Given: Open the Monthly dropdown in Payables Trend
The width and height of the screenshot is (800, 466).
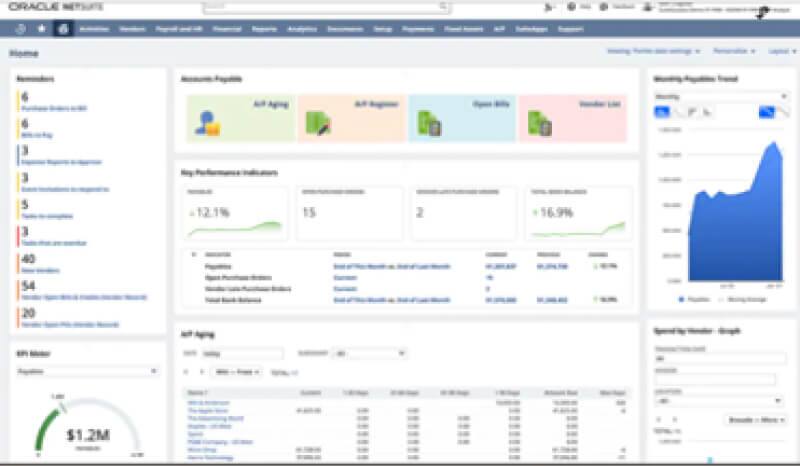Looking at the screenshot, I should (x=720, y=96).
